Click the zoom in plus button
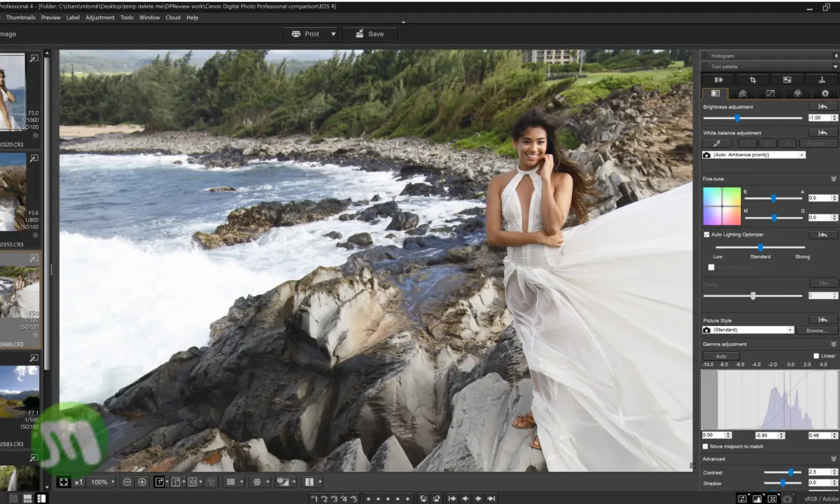The image size is (840, 504). [142, 482]
